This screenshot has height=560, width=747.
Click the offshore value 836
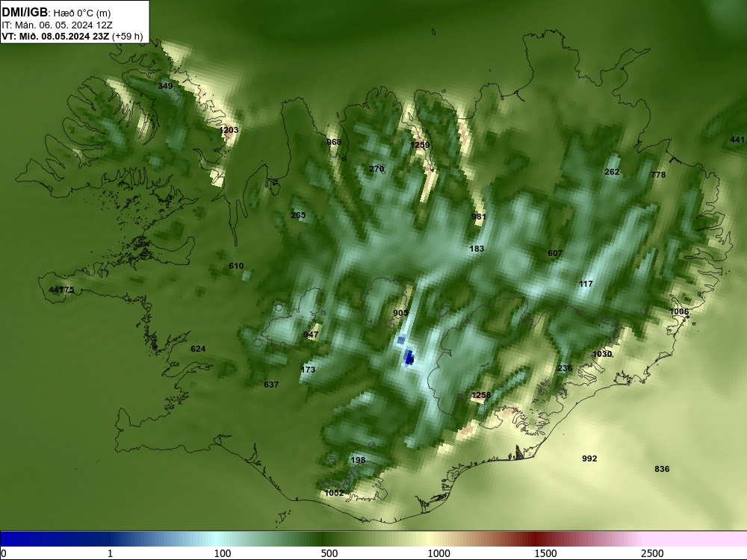662,469
